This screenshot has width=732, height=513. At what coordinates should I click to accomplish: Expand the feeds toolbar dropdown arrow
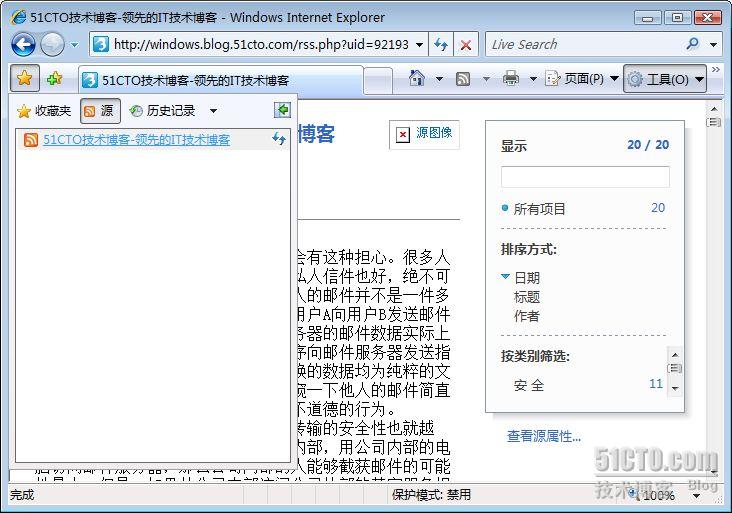pos(486,79)
